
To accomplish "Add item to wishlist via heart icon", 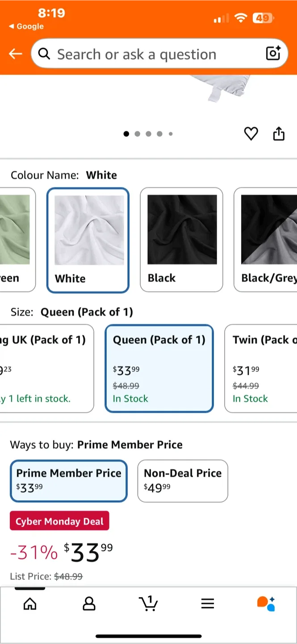I will [x=251, y=133].
